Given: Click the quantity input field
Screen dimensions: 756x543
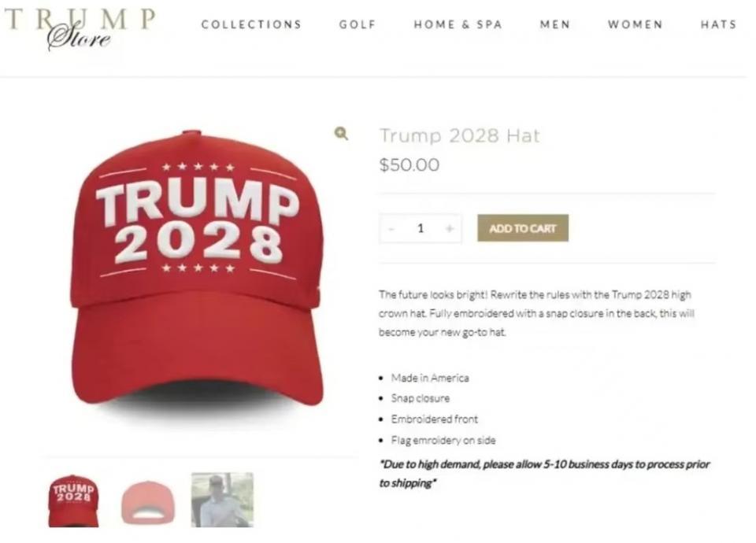Looking at the screenshot, I should (421, 228).
